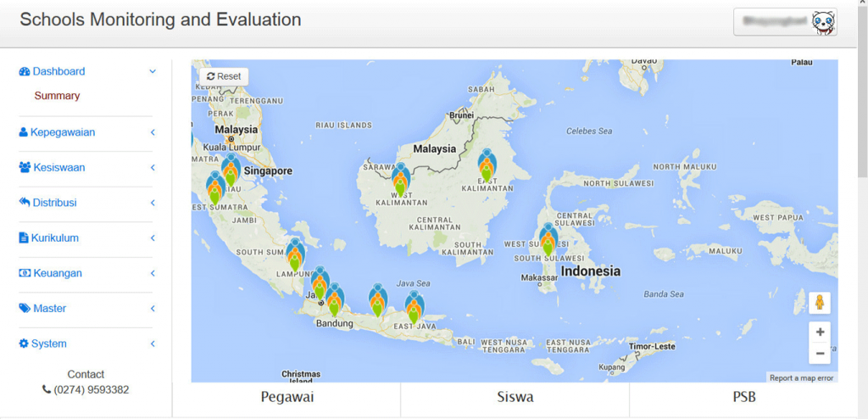Select the Siswa tab
The image size is (868, 419).
click(x=515, y=398)
